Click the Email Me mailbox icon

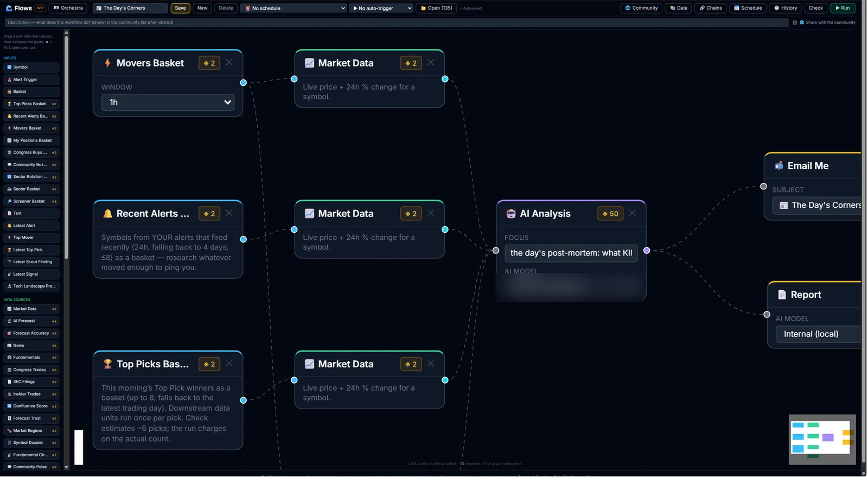tap(778, 166)
